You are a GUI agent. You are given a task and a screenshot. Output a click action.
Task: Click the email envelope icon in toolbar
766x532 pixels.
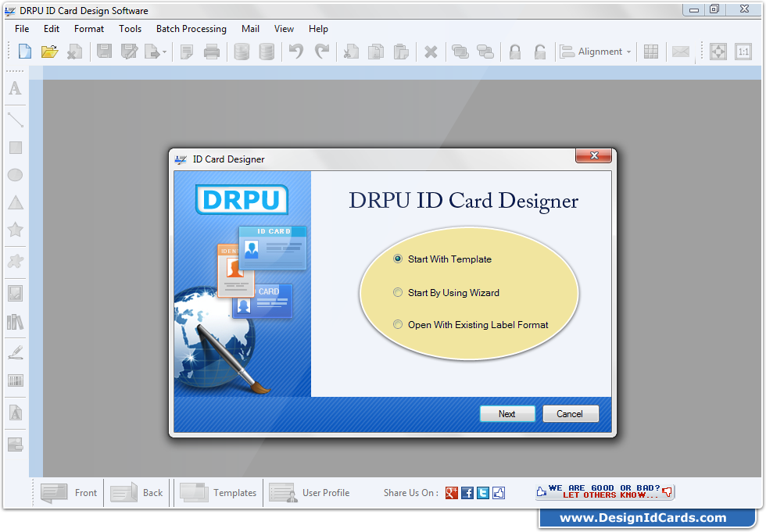point(681,52)
